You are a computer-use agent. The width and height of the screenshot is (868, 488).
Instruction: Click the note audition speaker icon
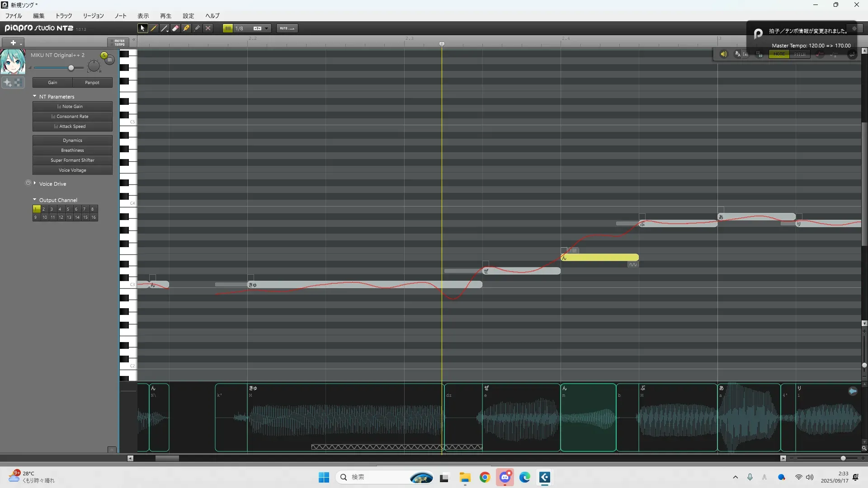pos(723,54)
